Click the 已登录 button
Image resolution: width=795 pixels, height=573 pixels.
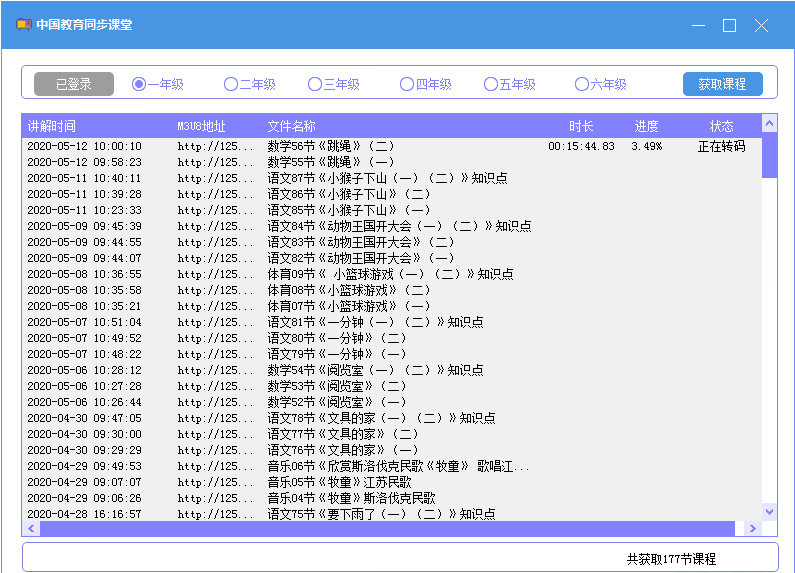pyautogui.click(x=74, y=84)
